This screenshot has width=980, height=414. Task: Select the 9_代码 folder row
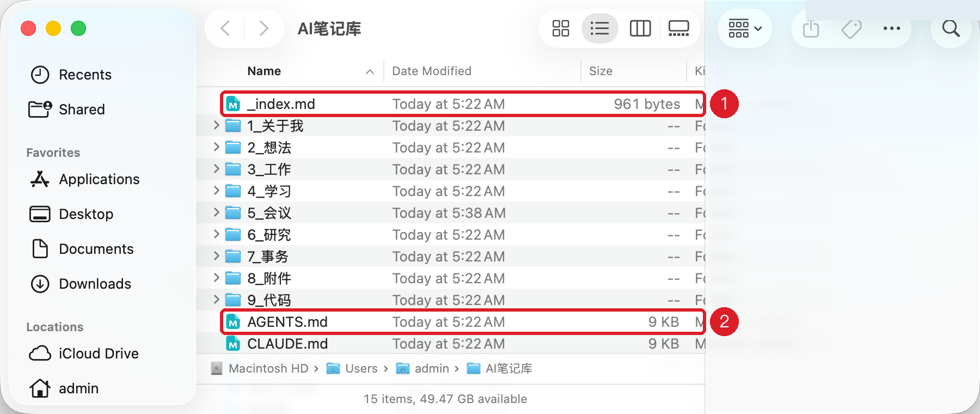pyautogui.click(x=451, y=300)
